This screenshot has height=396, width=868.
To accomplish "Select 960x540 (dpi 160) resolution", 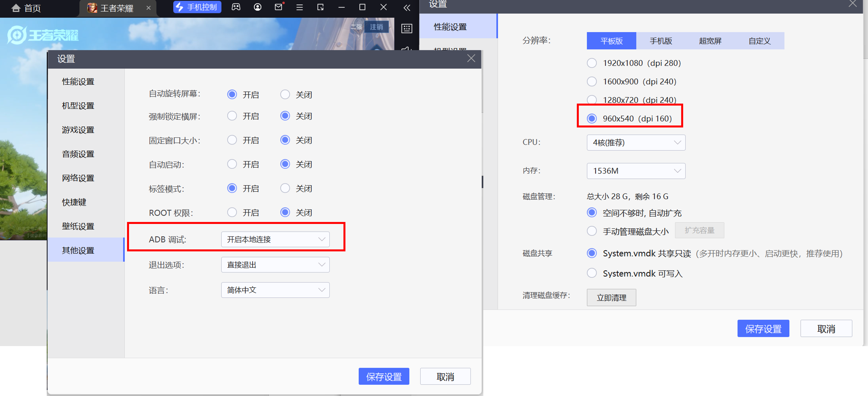I will [592, 118].
